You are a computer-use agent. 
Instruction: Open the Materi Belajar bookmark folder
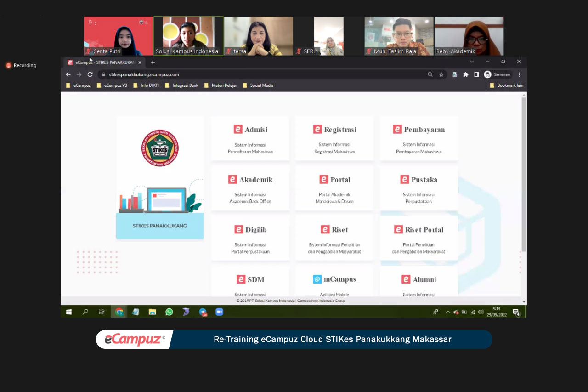[220, 85]
